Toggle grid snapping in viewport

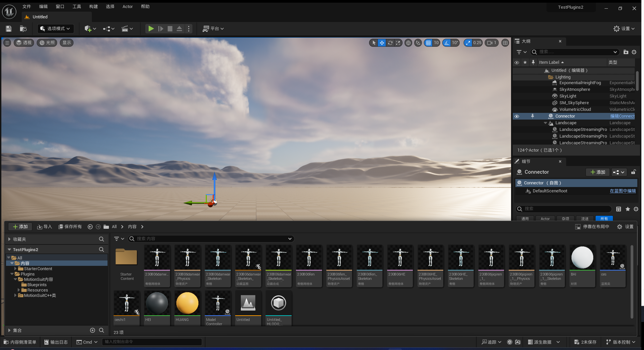tap(428, 43)
